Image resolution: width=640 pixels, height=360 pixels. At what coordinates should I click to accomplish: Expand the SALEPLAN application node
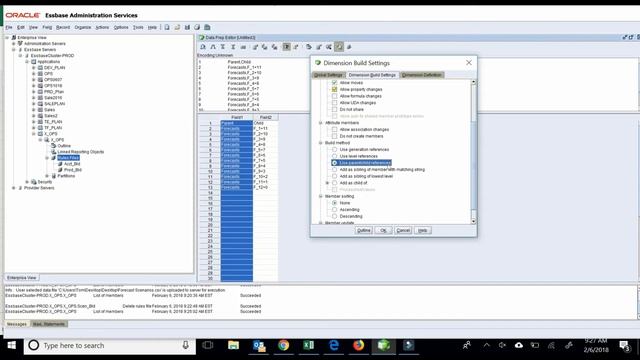pos(33,104)
